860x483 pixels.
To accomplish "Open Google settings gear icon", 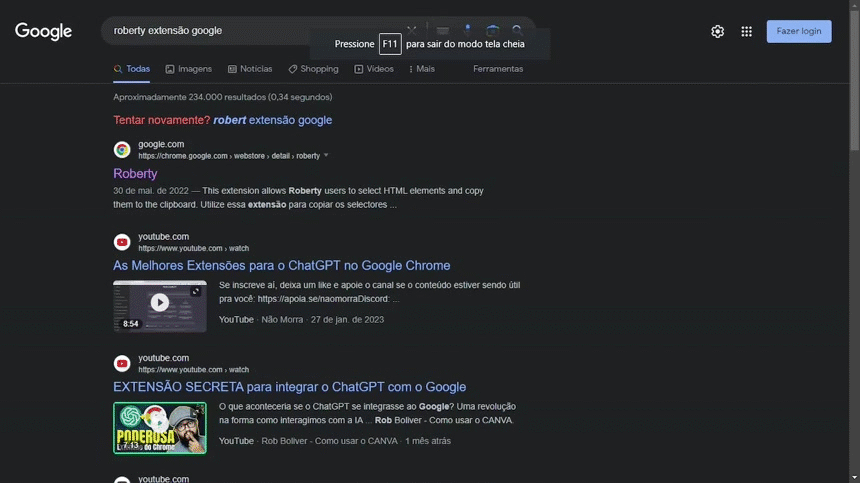I will click(x=717, y=31).
